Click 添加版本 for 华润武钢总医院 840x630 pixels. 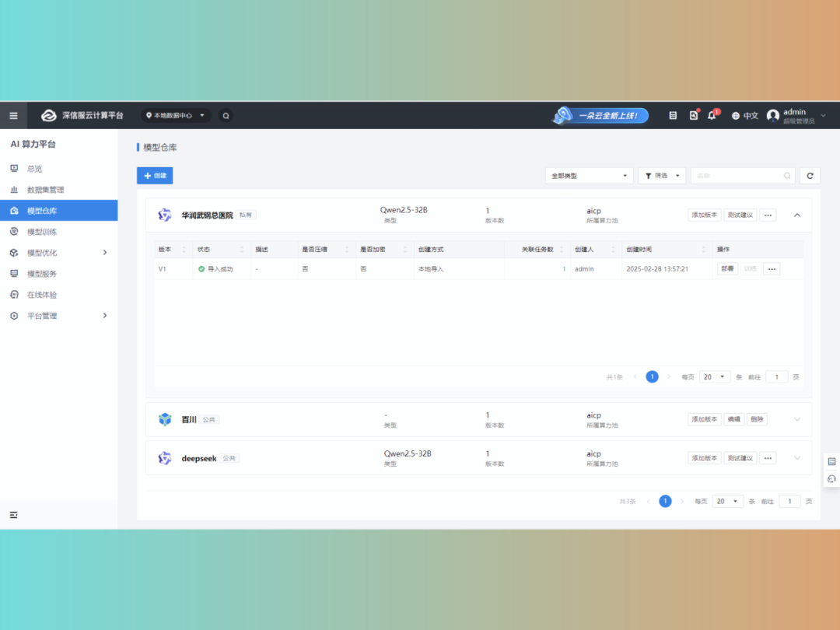(x=704, y=215)
